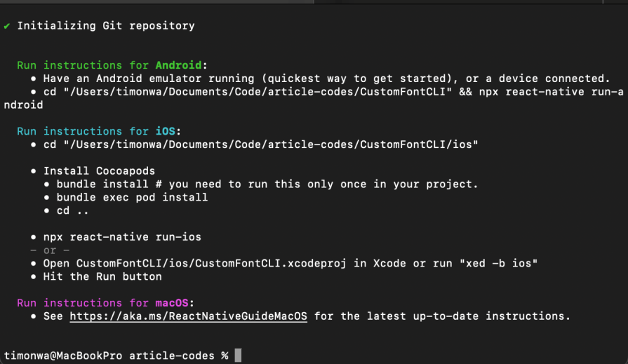The height and width of the screenshot is (364, 628).
Task: Click the "bundle exec pod install" command
Action: tap(132, 197)
